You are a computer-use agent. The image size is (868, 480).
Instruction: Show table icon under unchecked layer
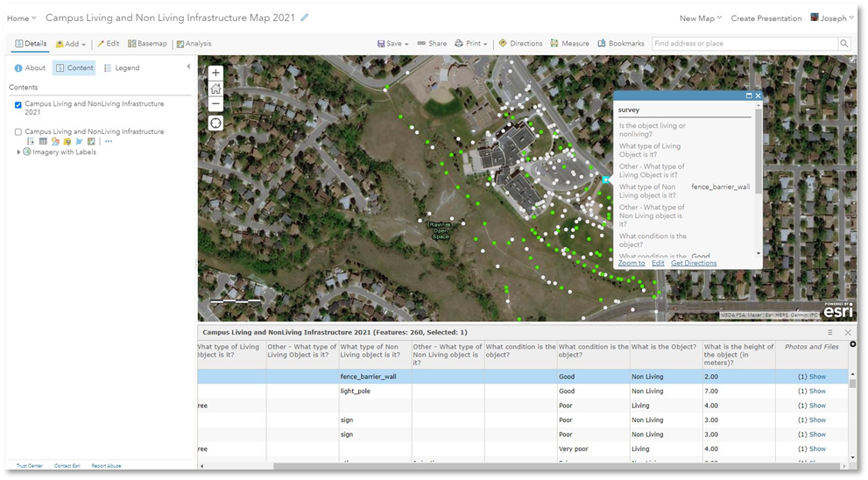(x=43, y=142)
